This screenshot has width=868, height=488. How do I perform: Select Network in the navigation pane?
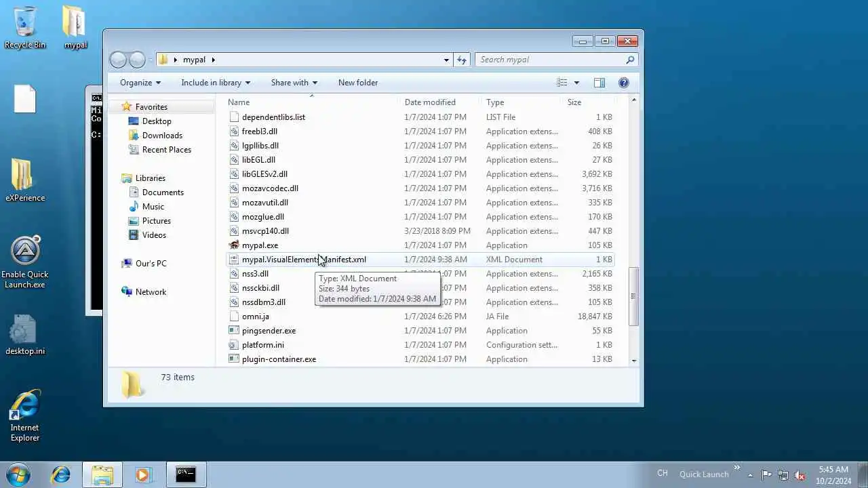point(151,292)
